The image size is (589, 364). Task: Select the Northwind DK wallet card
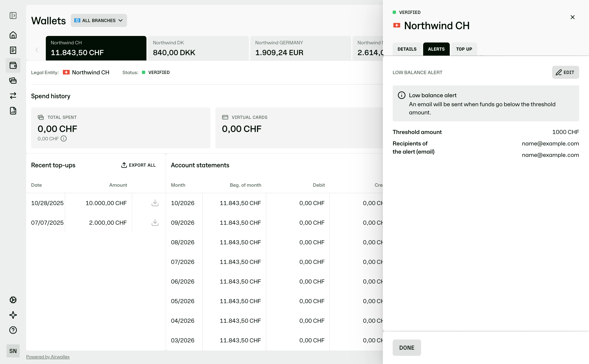pyautogui.click(x=198, y=48)
